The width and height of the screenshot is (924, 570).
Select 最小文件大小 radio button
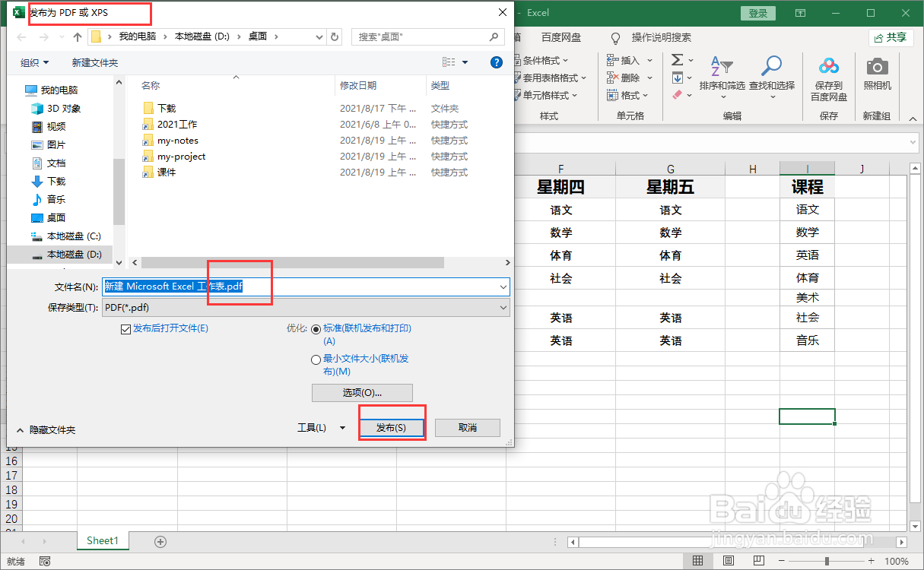pos(316,359)
